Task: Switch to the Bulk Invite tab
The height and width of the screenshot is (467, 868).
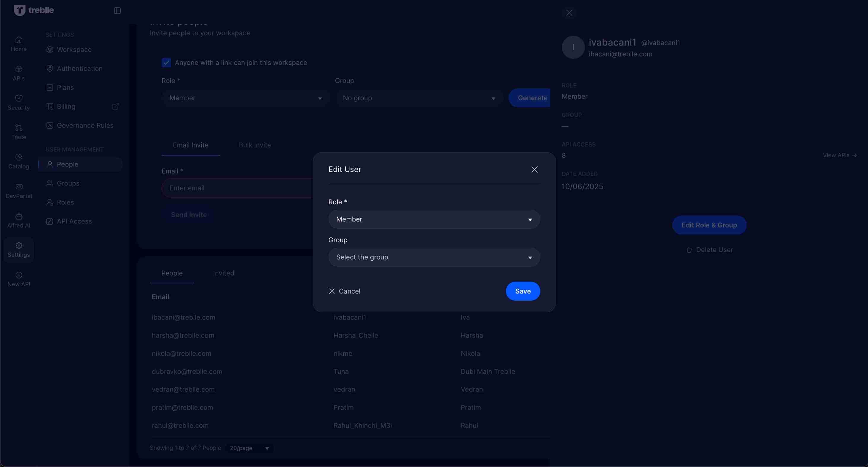Action: coord(255,145)
